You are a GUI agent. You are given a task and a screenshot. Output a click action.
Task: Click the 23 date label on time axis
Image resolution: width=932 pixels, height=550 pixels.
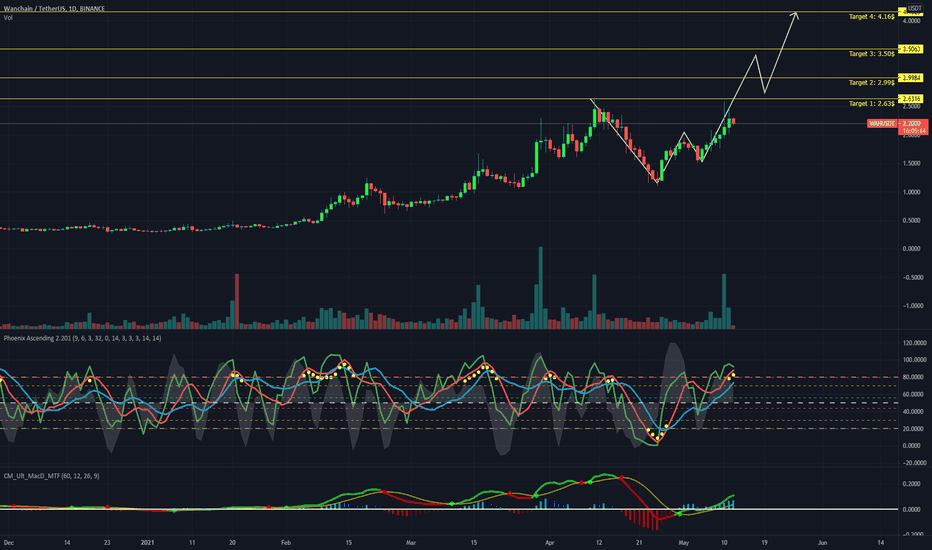click(x=107, y=543)
